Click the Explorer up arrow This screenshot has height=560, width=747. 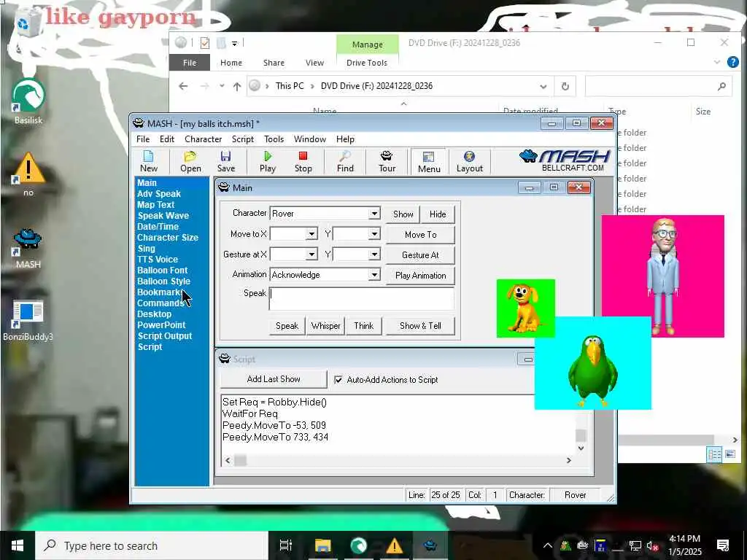coord(237,86)
